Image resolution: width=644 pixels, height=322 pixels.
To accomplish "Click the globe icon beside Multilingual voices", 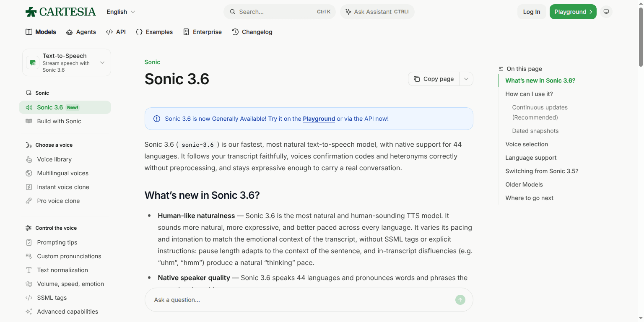I will click(29, 173).
